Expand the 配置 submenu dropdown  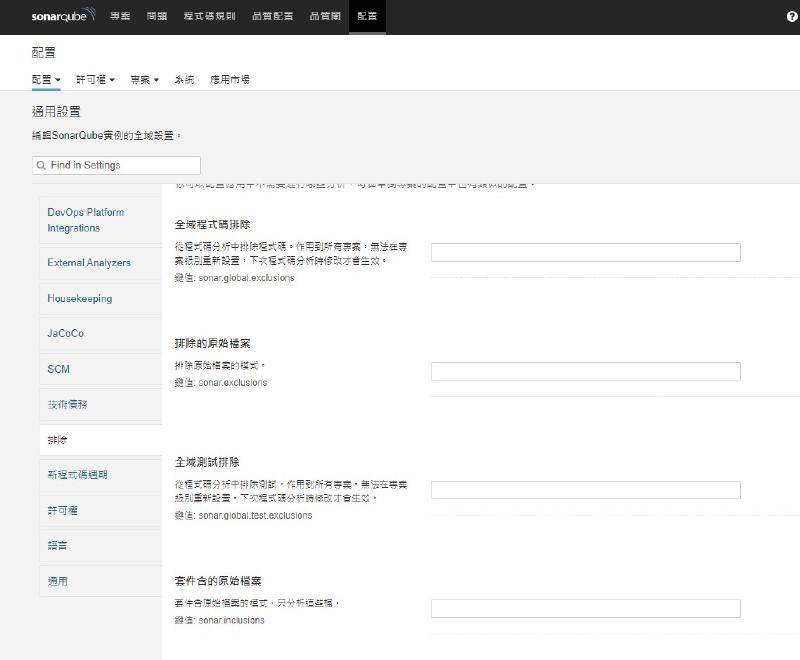pyautogui.click(x=46, y=79)
